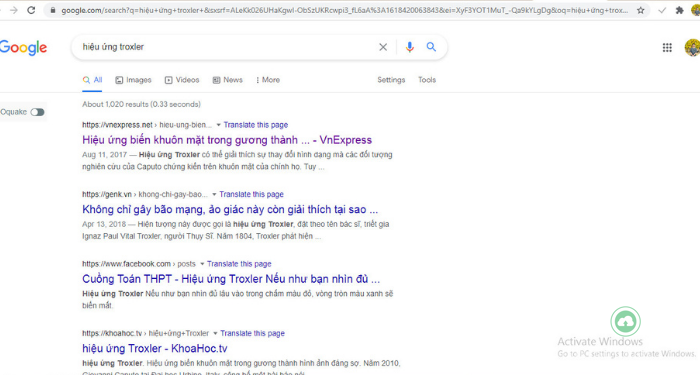The height and width of the screenshot is (375, 700).
Task: Translate the facebook.com result page
Action: click(239, 264)
